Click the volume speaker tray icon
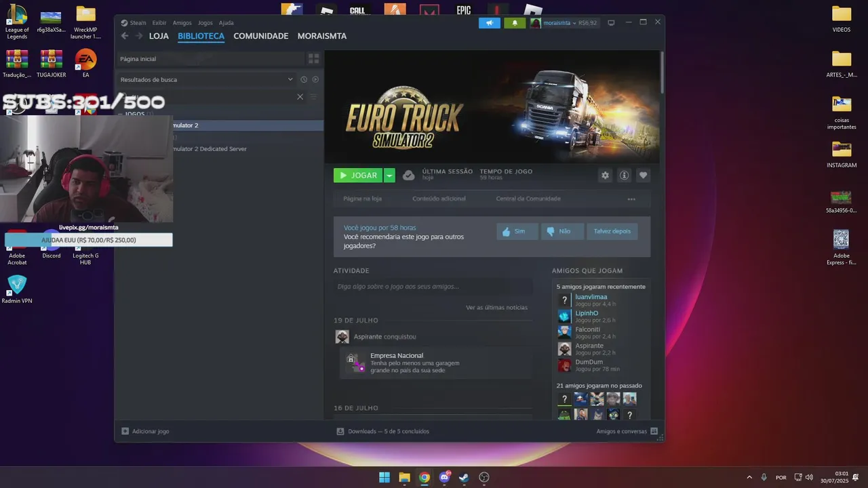Viewport: 868px width, 488px height. click(x=809, y=477)
